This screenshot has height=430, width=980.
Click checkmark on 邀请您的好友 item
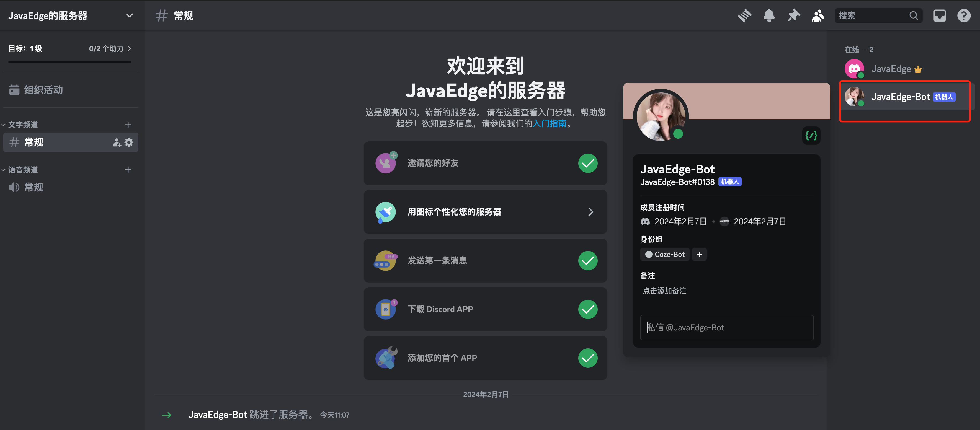(588, 164)
